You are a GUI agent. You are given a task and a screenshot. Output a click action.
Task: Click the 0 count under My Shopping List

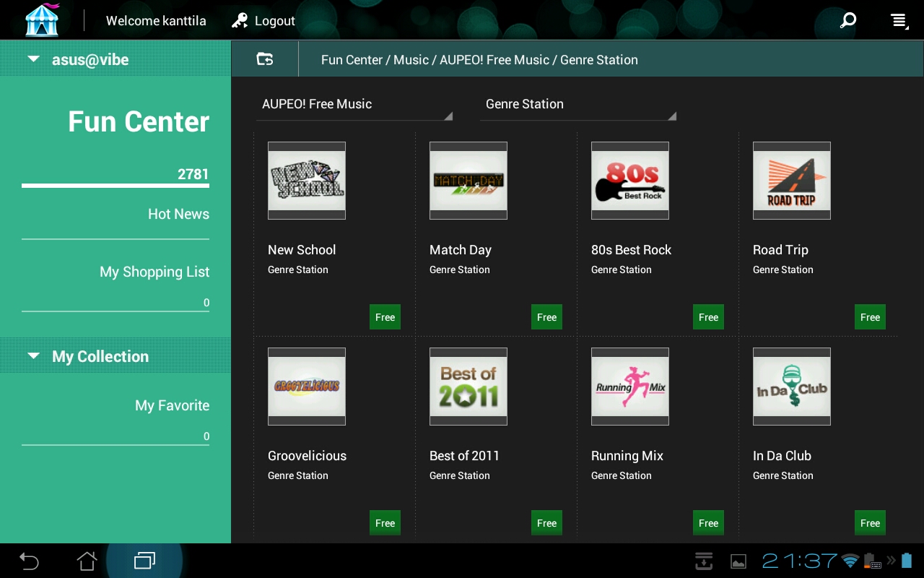coord(206,303)
